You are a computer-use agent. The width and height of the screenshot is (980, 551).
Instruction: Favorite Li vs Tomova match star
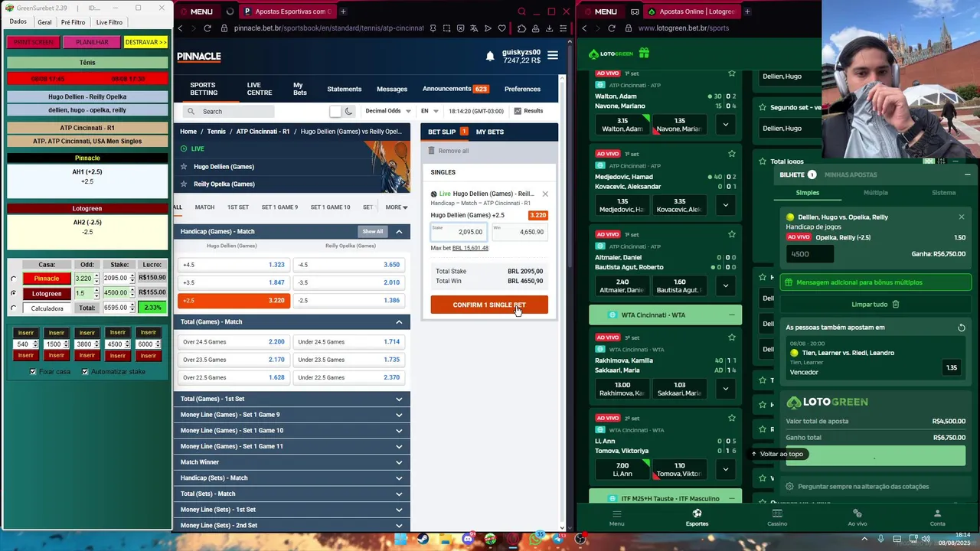tap(732, 418)
